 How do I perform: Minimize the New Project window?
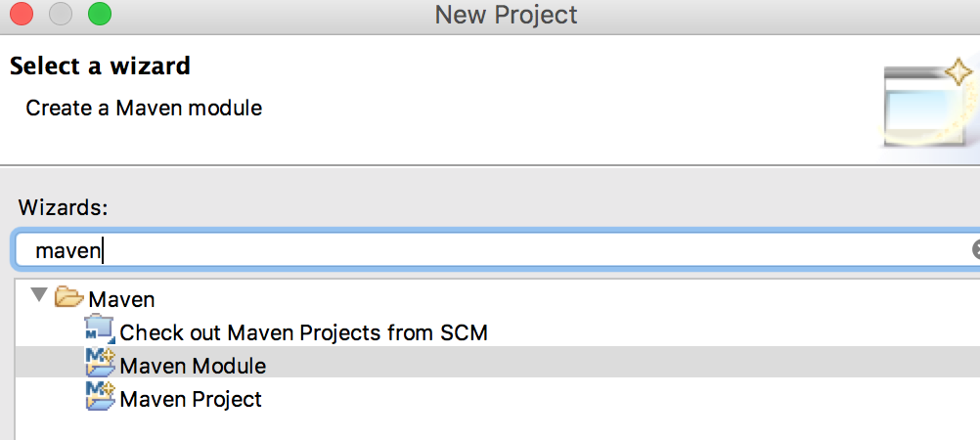(61, 15)
